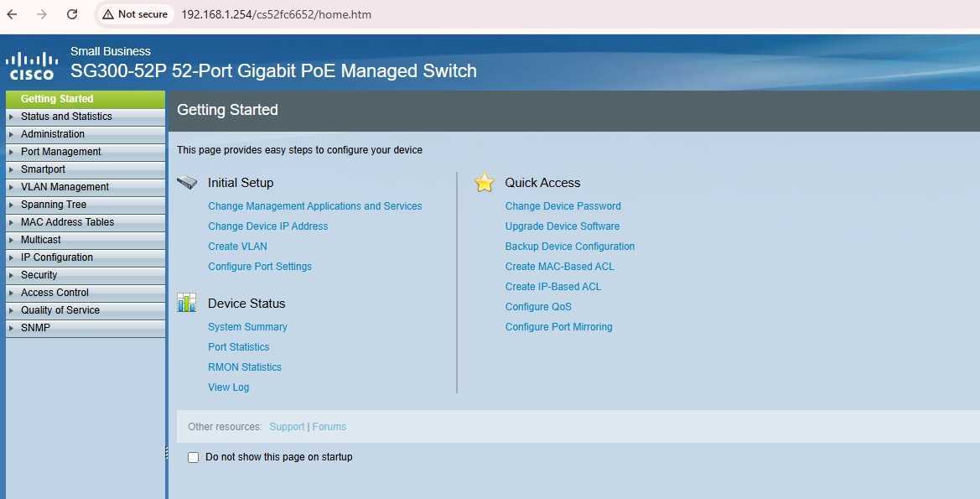Screen dimensions: 980x499
Task: Expand the Port Management arrow
Action: (x=11, y=152)
